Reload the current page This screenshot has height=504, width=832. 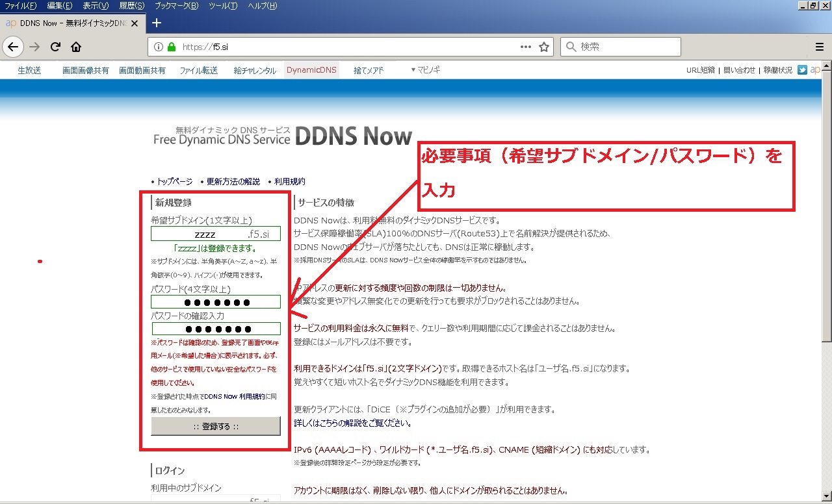56,47
